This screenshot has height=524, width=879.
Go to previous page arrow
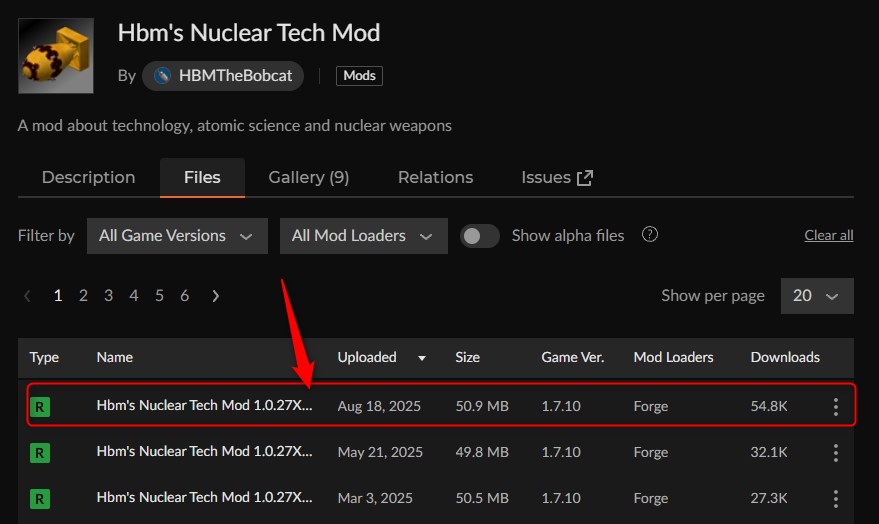point(27,296)
